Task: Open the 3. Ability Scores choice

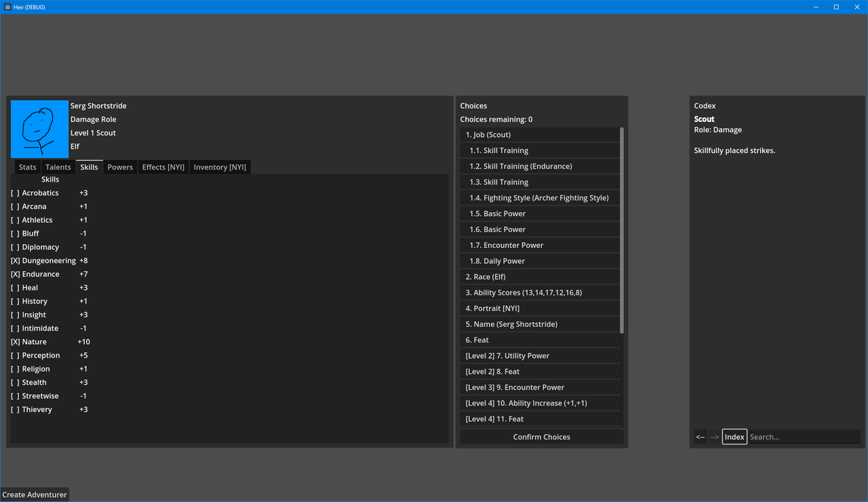Action: coord(540,293)
